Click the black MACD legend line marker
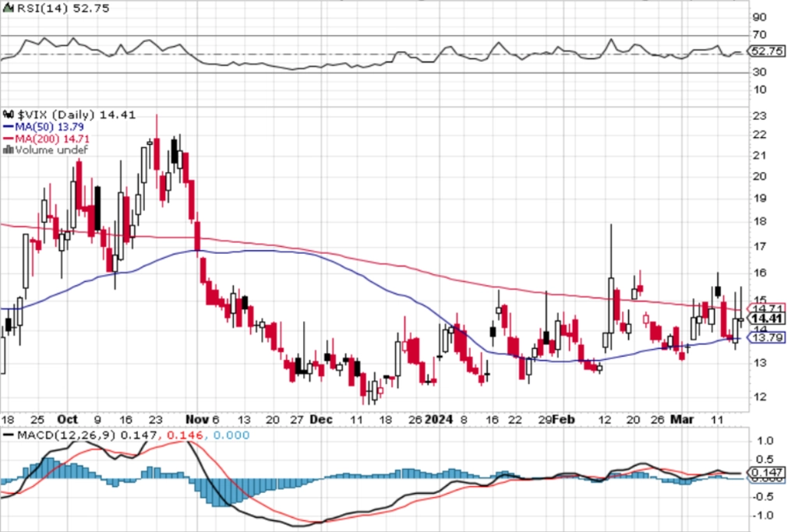 coord(8,435)
